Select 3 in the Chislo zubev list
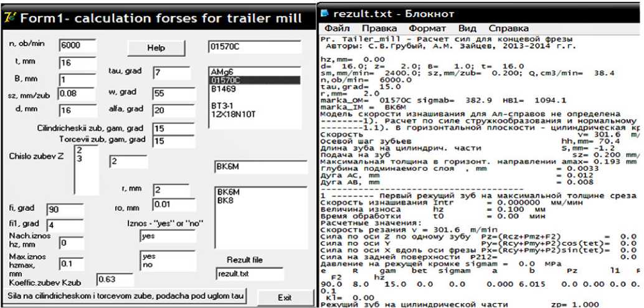The image size is (644, 308). (x=80, y=158)
